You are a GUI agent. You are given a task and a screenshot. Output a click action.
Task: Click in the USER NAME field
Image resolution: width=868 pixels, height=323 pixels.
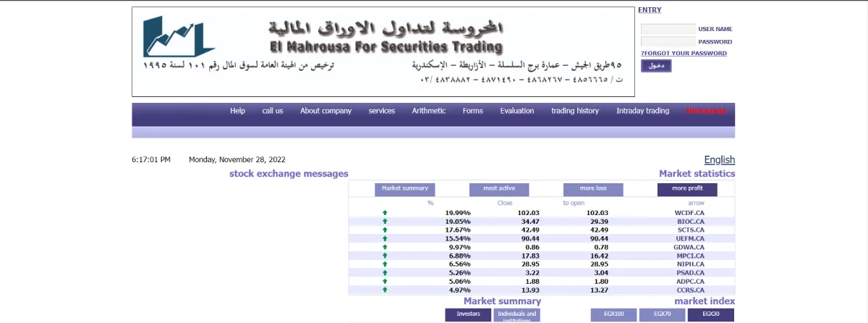click(x=668, y=29)
